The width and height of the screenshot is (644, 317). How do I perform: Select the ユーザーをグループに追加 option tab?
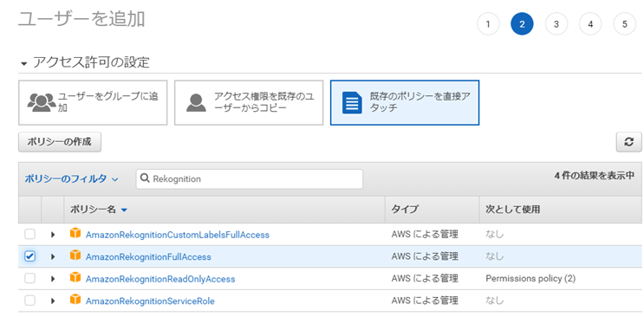coord(93,103)
